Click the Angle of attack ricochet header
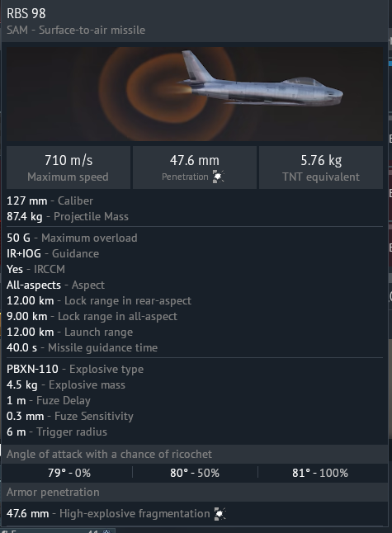The height and width of the screenshot is (533, 392). coord(195,454)
